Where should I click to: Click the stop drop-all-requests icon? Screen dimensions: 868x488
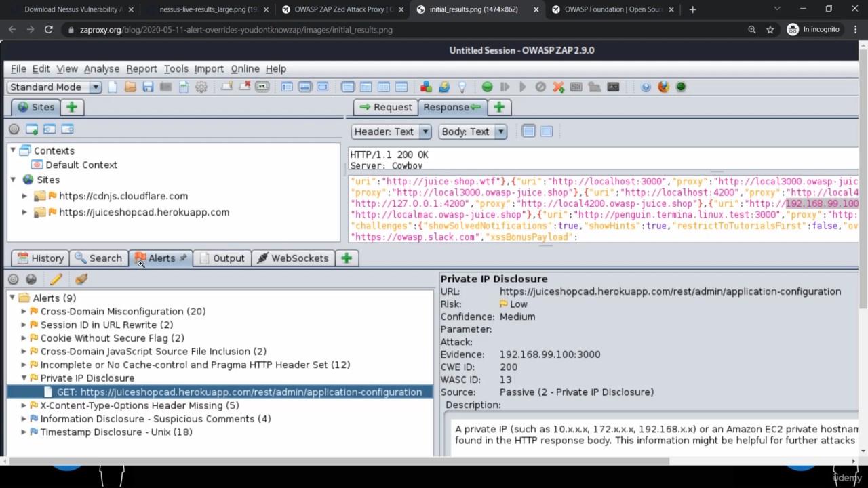[x=540, y=87]
